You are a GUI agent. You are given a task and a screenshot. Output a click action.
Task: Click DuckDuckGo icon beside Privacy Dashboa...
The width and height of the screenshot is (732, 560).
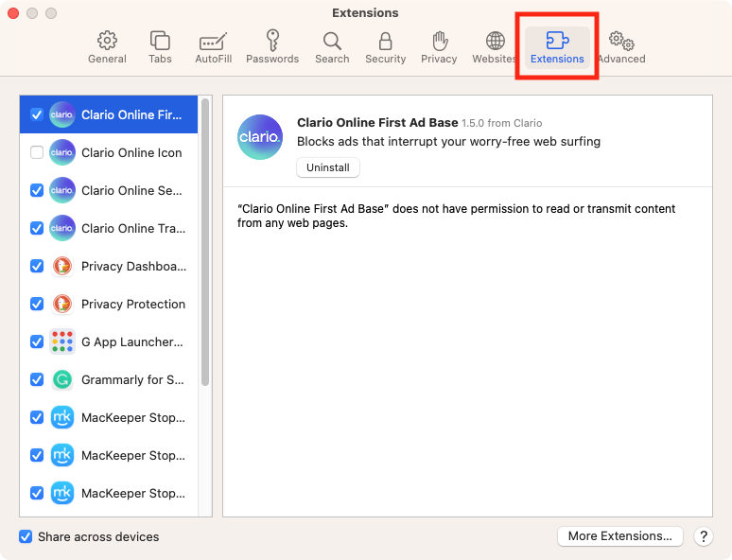point(62,266)
